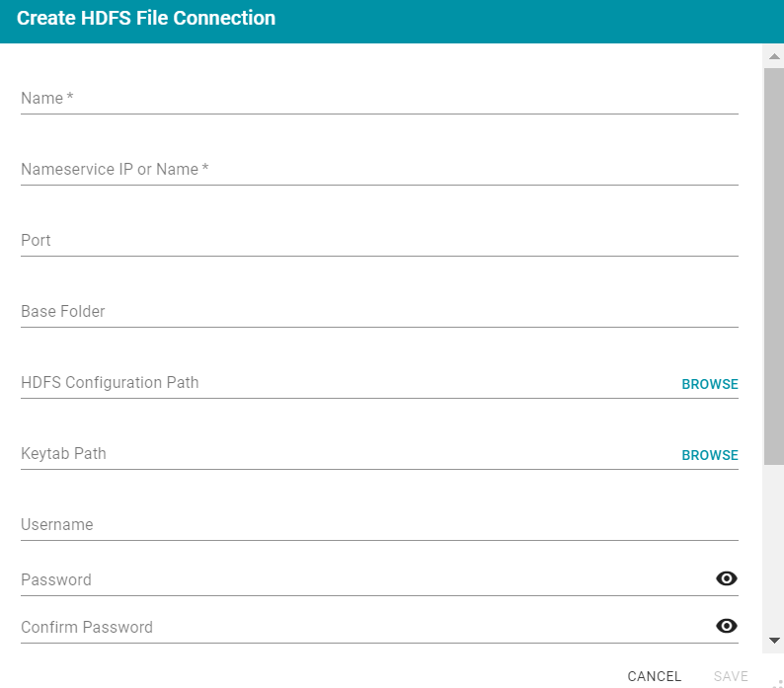784x688 pixels.
Task: Browse for Keytab Path
Action: pos(709,455)
